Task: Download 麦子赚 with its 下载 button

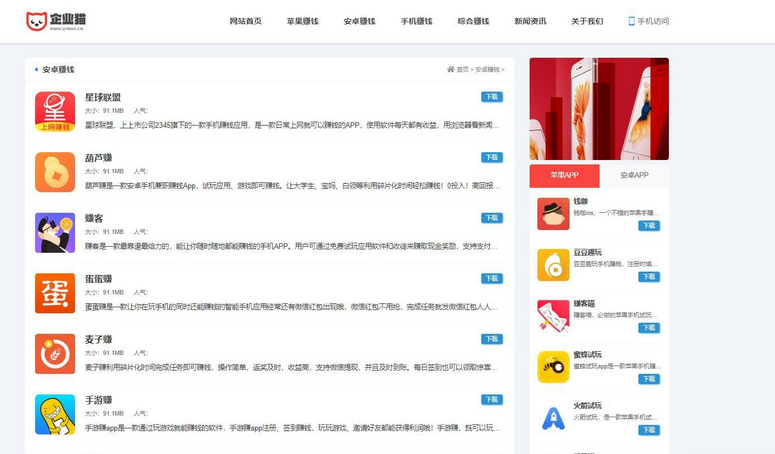Action: (492, 339)
